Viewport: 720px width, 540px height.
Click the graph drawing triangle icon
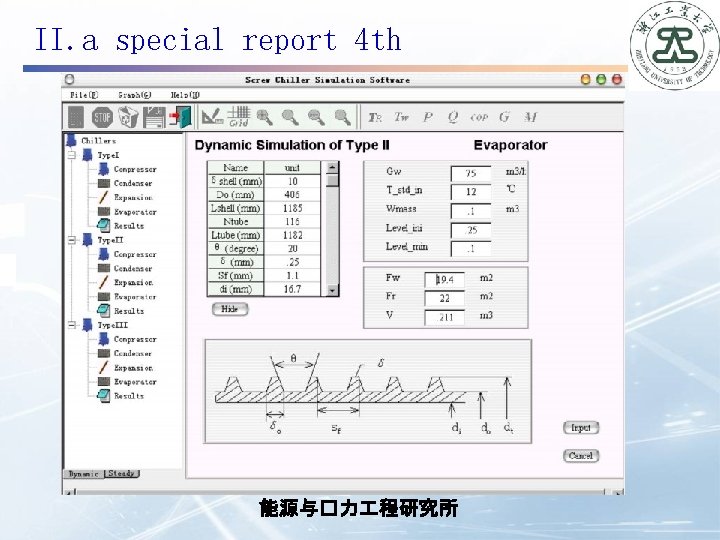point(212,117)
